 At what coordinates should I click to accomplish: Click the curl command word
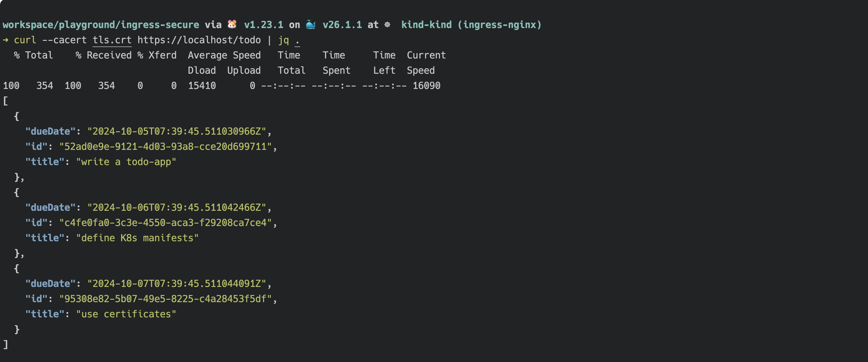point(25,40)
